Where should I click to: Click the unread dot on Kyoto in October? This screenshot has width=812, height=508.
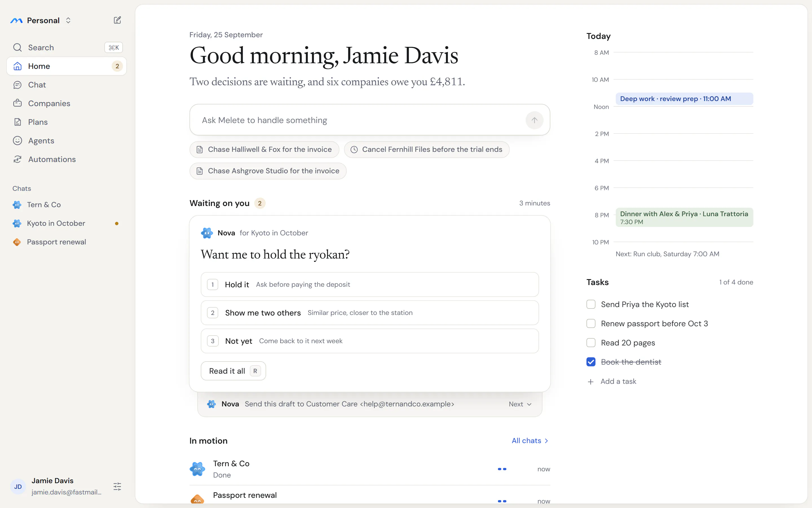click(117, 224)
